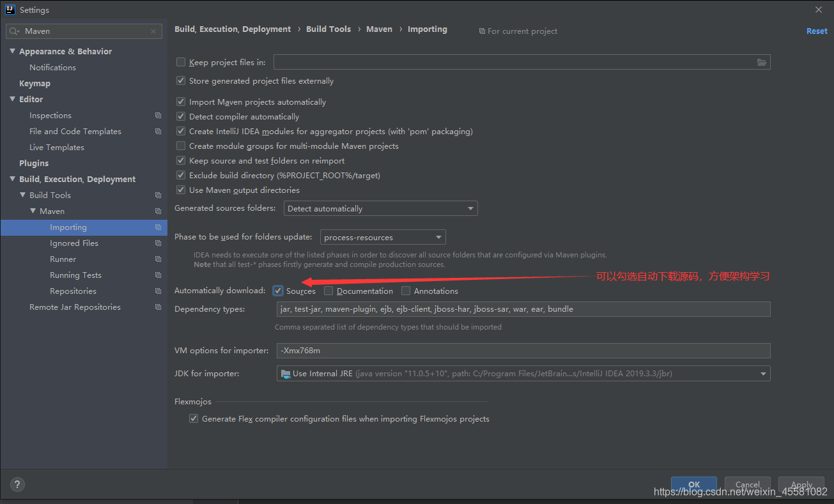Viewport: 834px width, 504px height.
Task: Open the Runner settings page
Action: click(x=63, y=259)
